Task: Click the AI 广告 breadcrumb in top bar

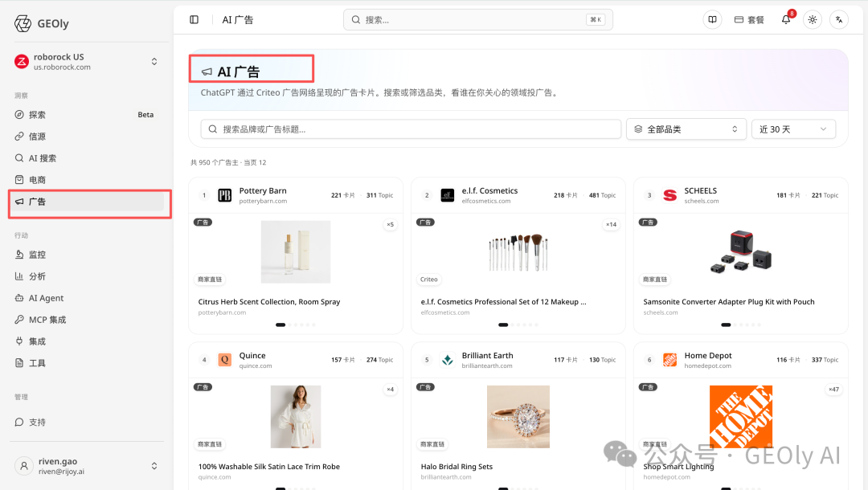Action: (237, 20)
